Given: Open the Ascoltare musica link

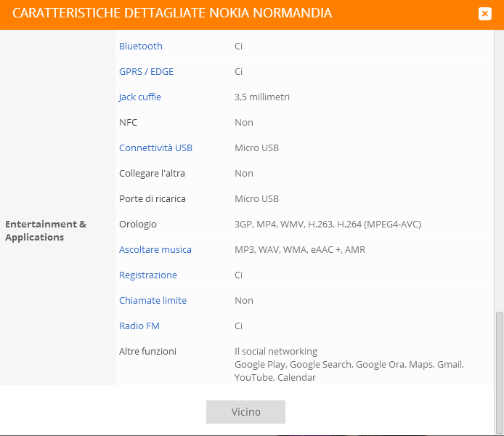Looking at the screenshot, I should pyautogui.click(x=155, y=249).
